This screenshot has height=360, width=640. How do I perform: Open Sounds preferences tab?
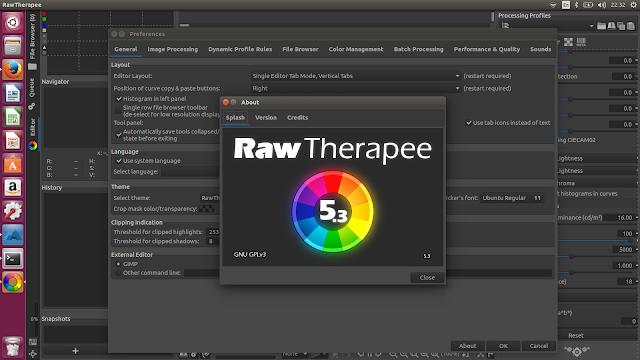click(541, 49)
